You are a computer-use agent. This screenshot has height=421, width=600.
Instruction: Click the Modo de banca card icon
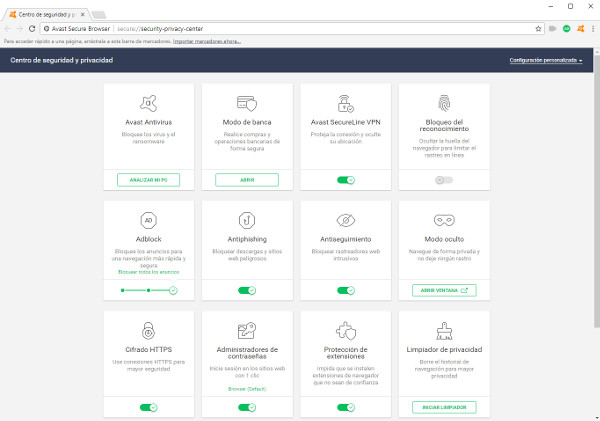coord(246,102)
